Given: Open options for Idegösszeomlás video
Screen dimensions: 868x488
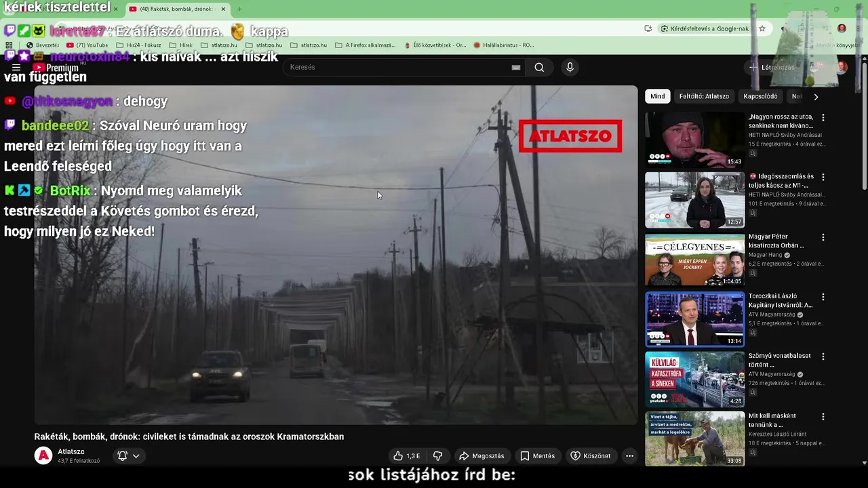Looking at the screenshot, I should (x=823, y=177).
